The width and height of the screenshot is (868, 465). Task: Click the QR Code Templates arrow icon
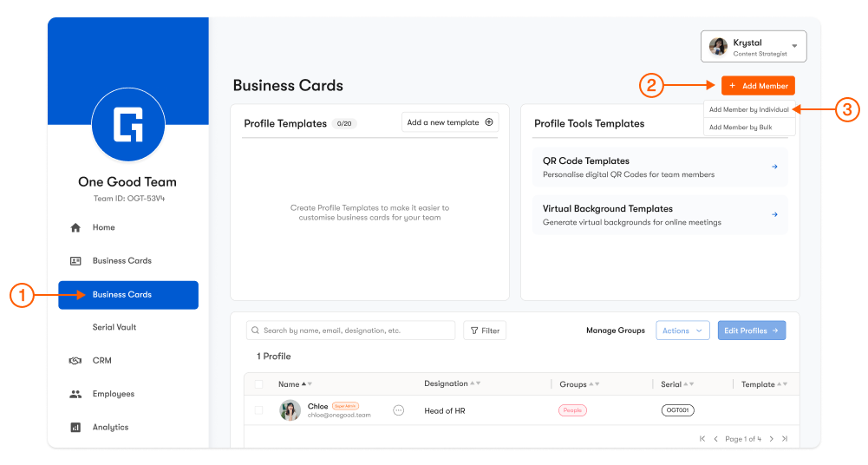click(x=774, y=167)
